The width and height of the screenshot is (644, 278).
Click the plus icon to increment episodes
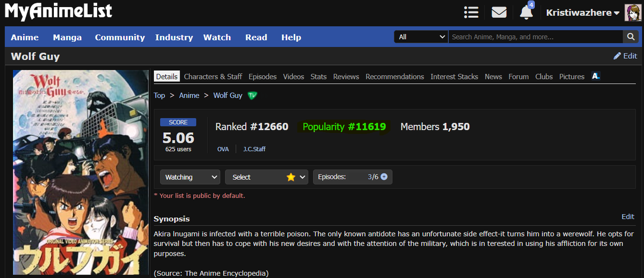[384, 177]
